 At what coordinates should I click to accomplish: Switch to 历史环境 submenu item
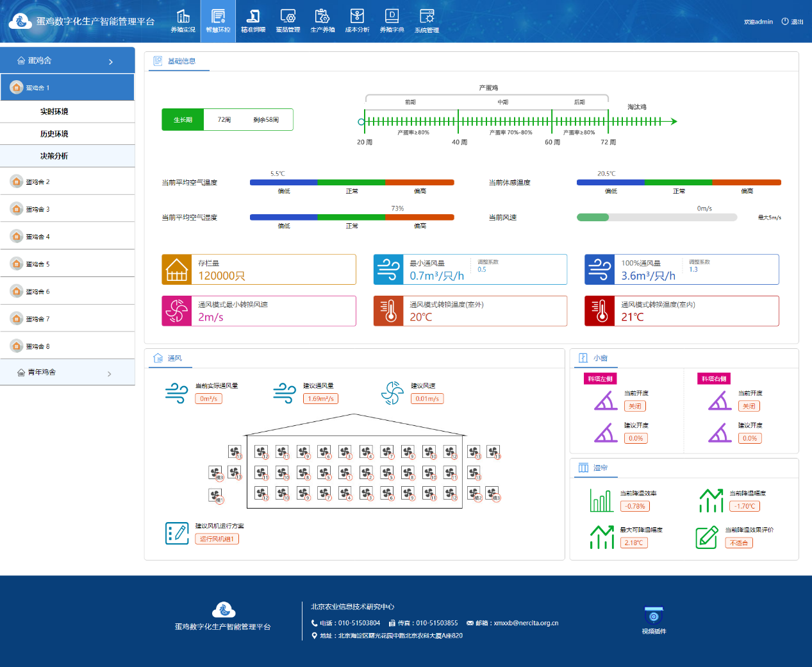[x=54, y=134]
